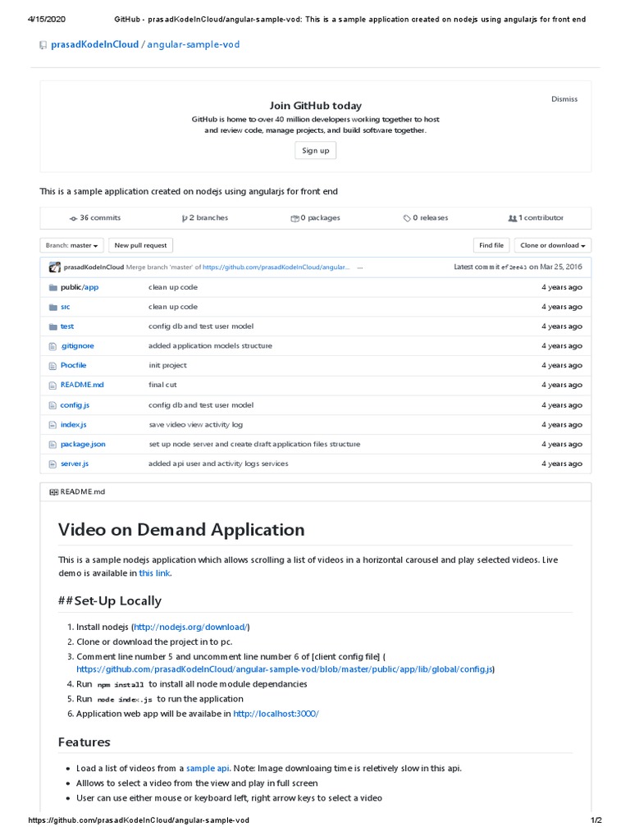The height and width of the screenshot is (840, 630).
Task: Open the public/app folder
Action: (80, 287)
